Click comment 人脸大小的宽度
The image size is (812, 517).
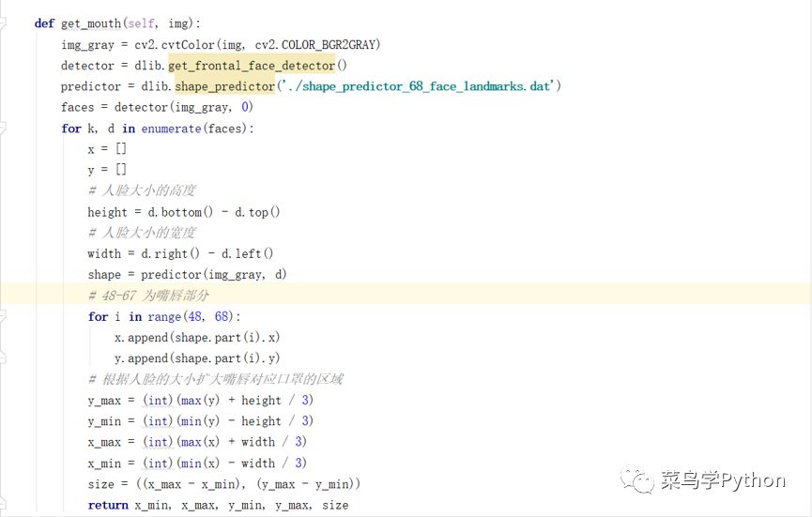pos(142,233)
